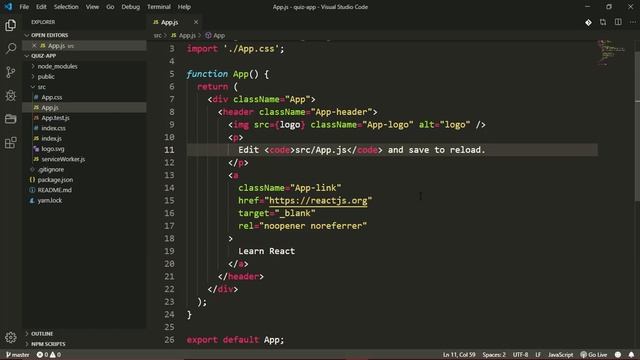Open the Selection menu
This screenshot has height=360, width=640.
(x=66, y=7)
